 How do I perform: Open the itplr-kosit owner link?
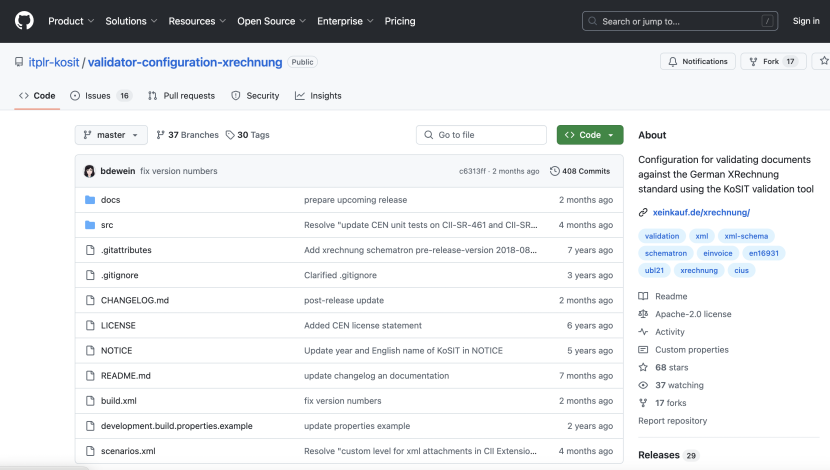point(54,62)
